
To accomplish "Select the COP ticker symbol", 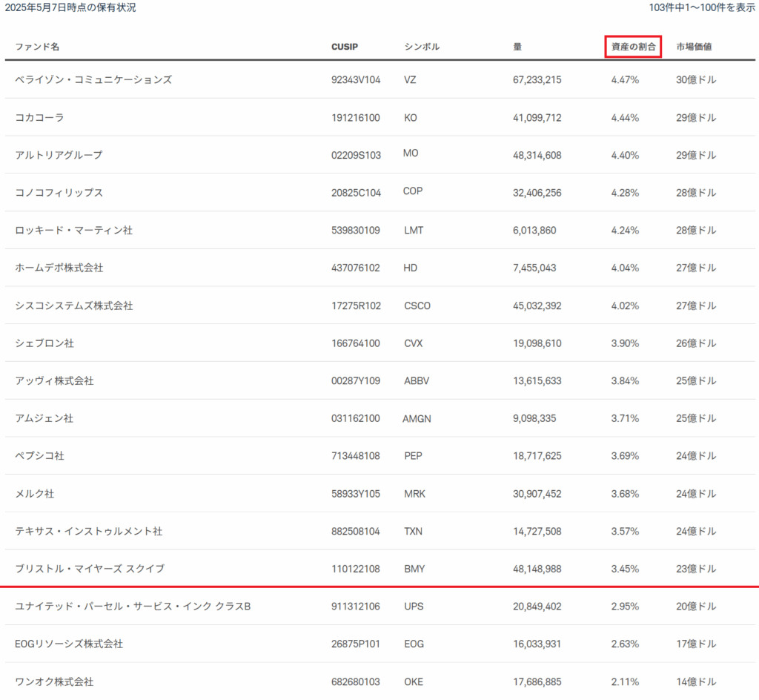I will tap(413, 191).
